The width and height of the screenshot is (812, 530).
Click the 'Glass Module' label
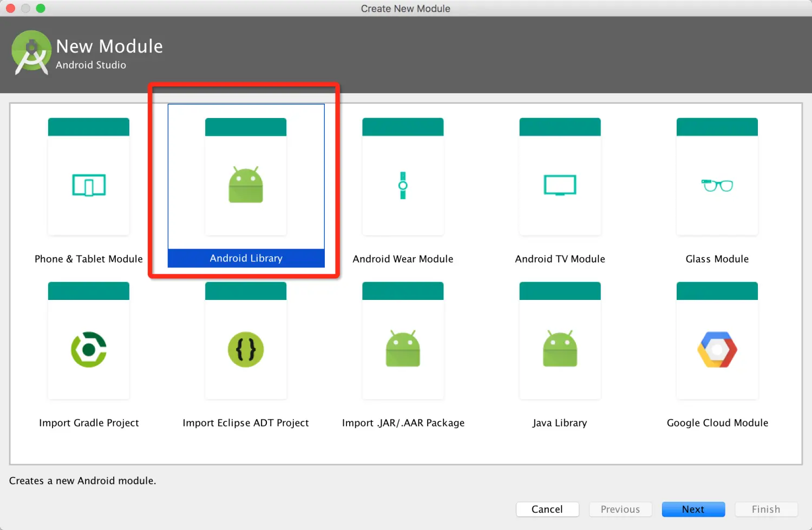717,259
